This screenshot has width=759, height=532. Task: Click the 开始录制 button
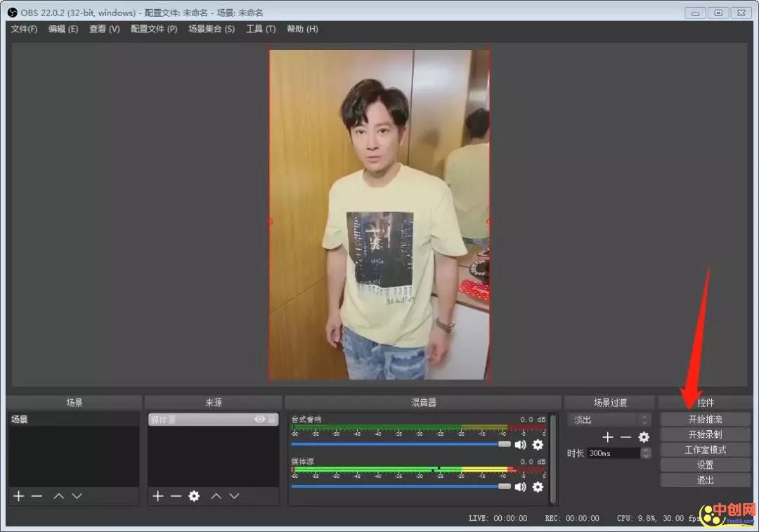tap(705, 434)
